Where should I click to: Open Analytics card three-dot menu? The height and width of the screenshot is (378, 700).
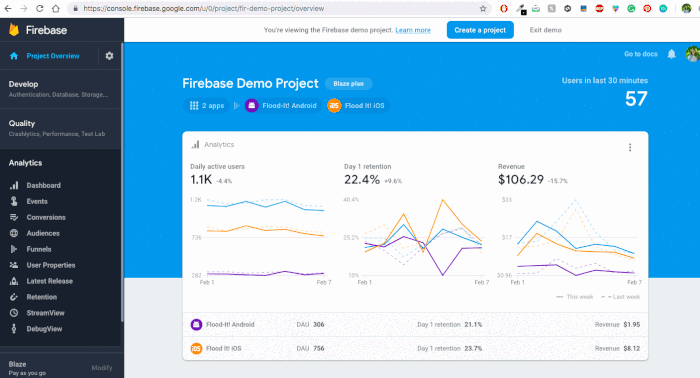click(x=630, y=147)
